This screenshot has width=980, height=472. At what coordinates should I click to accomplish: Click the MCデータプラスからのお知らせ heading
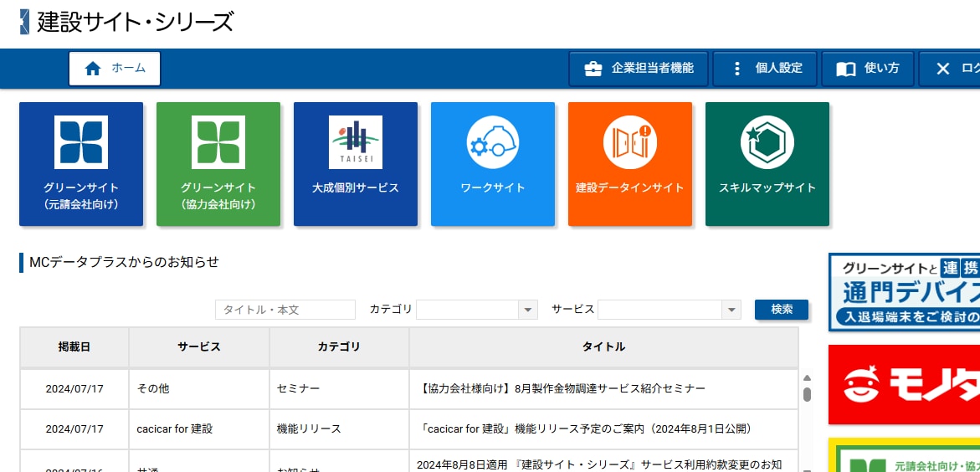point(124,263)
